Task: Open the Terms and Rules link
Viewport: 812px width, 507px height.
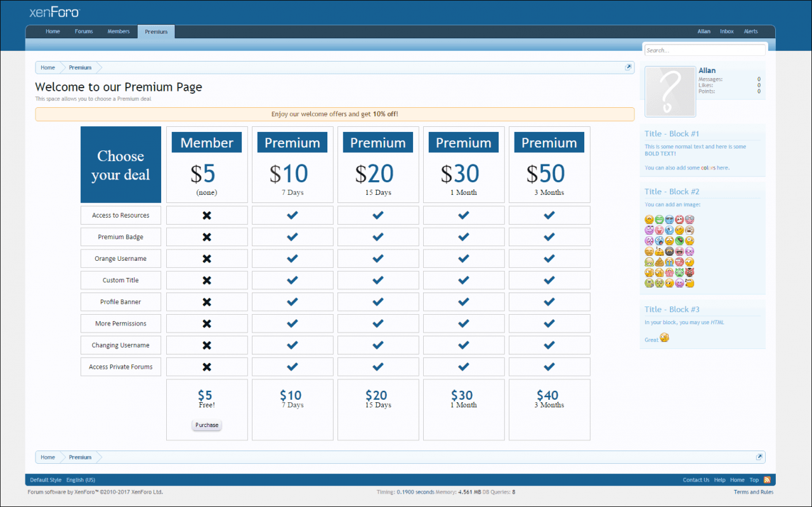Action: [x=754, y=492]
